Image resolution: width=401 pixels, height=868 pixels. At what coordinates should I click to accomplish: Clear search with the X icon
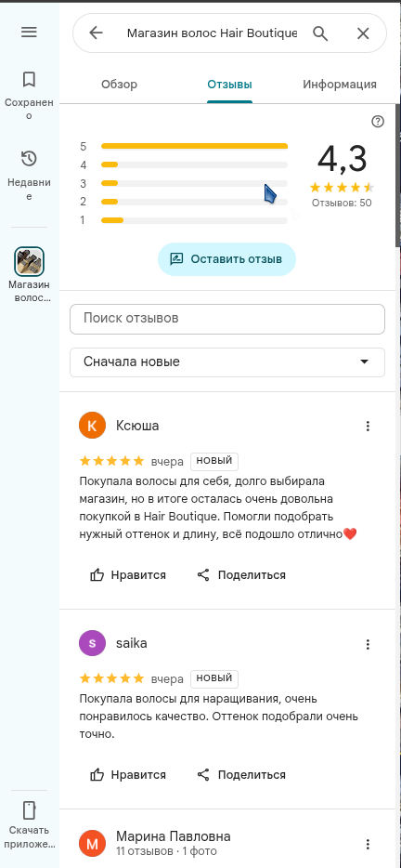point(363,33)
